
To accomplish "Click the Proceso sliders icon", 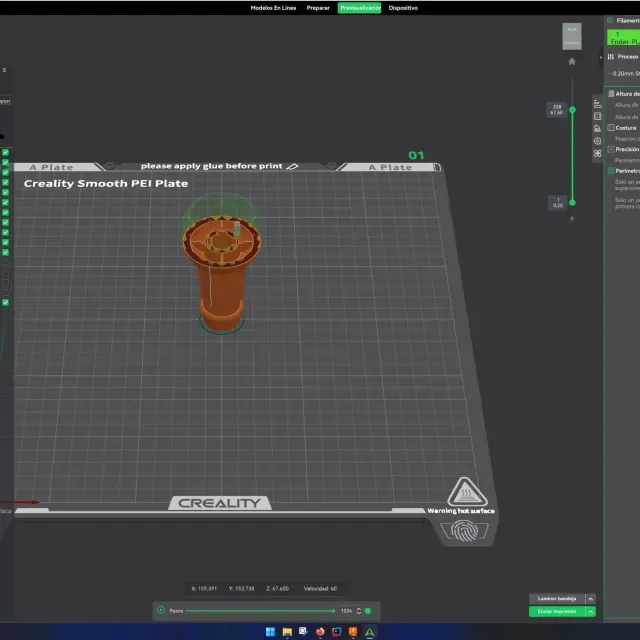I will pyautogui.click(x=611, y=57).
